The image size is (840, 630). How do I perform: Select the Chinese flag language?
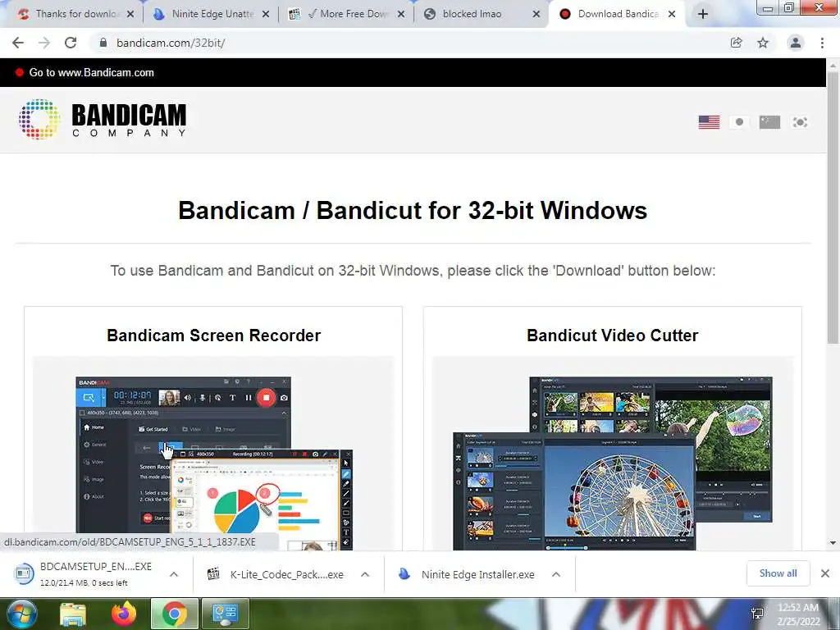click(x=769, y=122)
